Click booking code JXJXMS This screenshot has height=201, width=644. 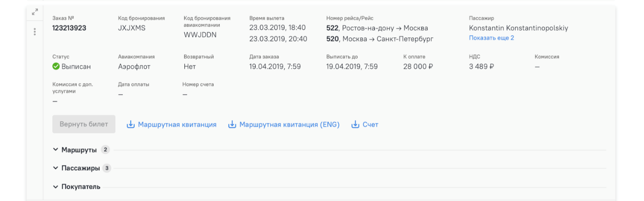(132, 28)
